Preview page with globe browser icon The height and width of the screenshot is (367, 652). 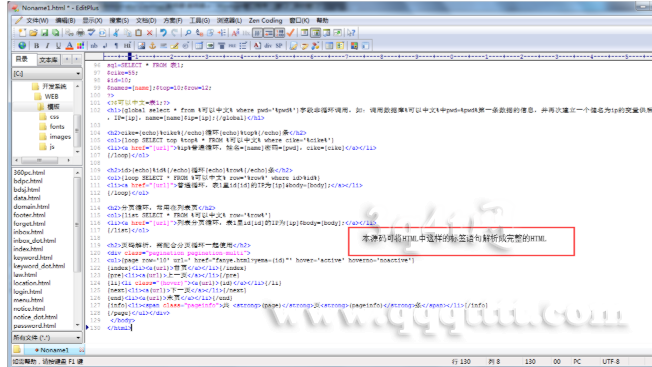click(22, 46)
